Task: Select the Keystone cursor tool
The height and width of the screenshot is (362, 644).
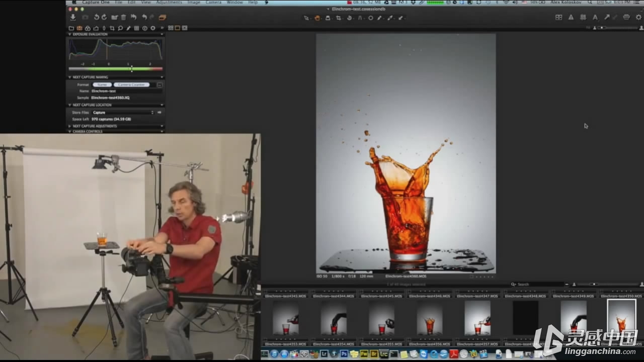Action: (360, 18)
